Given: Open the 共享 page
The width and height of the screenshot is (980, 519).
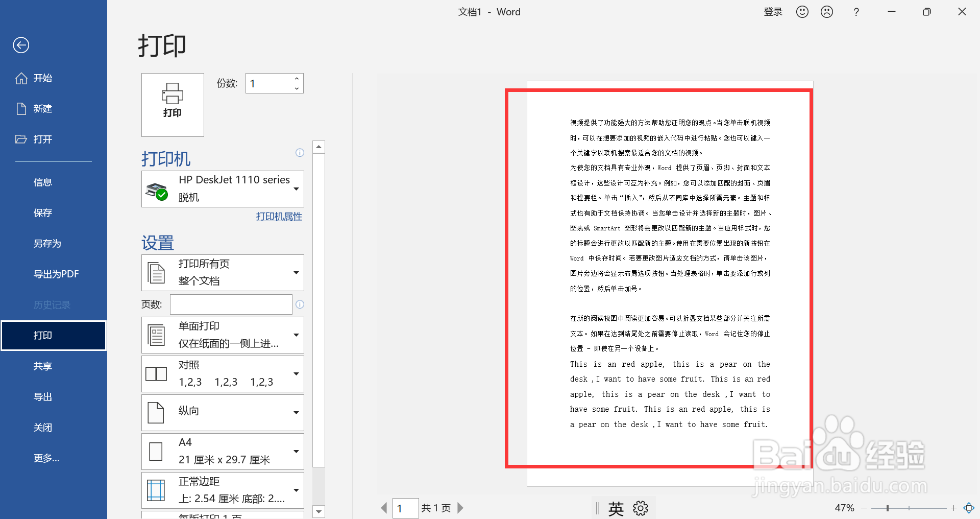Looking at the screenshot, I should [43, 366].
